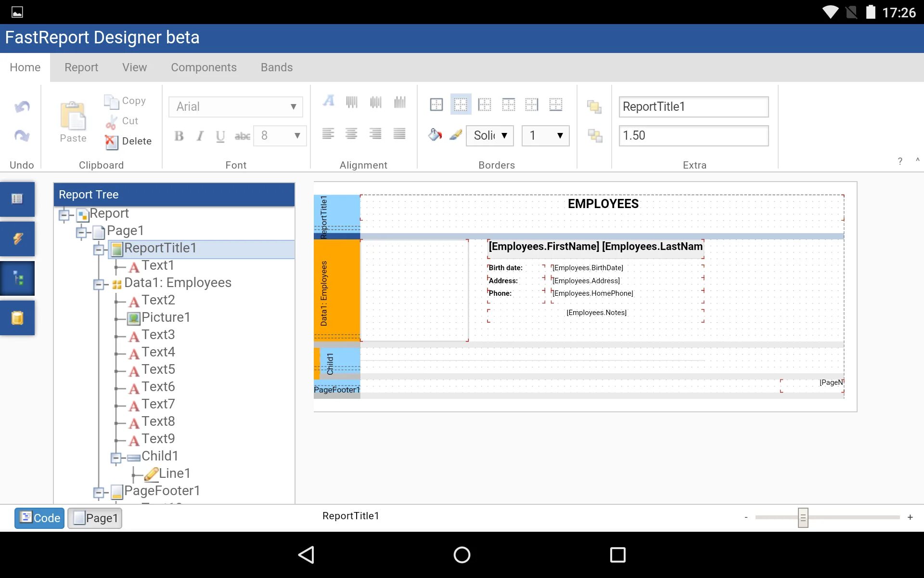Click the zoom slider handle
This screenshot has height=578, width=924.
point(803,518)
